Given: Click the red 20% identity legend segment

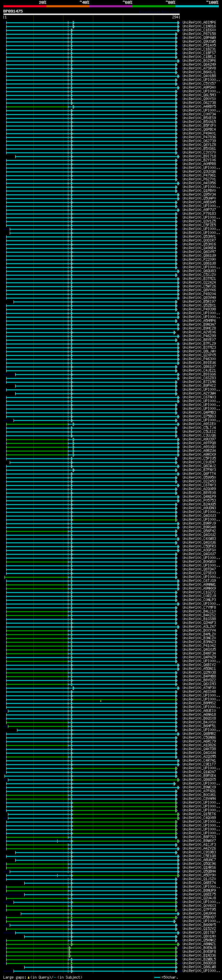Looking at the screenshot, I should pyautogui.click(x=25, y=6).
